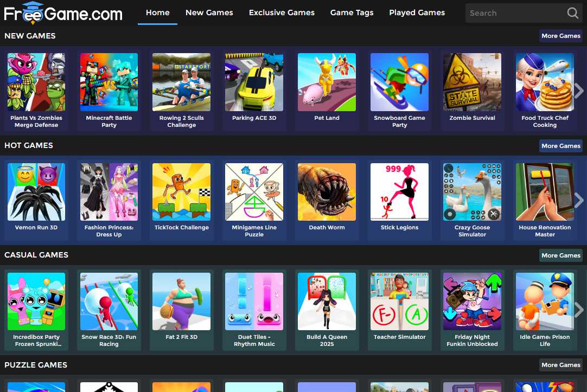Advance Casual Games row with right chevron
This screenshot has height=392, width=587.
(x=579, y=310)
